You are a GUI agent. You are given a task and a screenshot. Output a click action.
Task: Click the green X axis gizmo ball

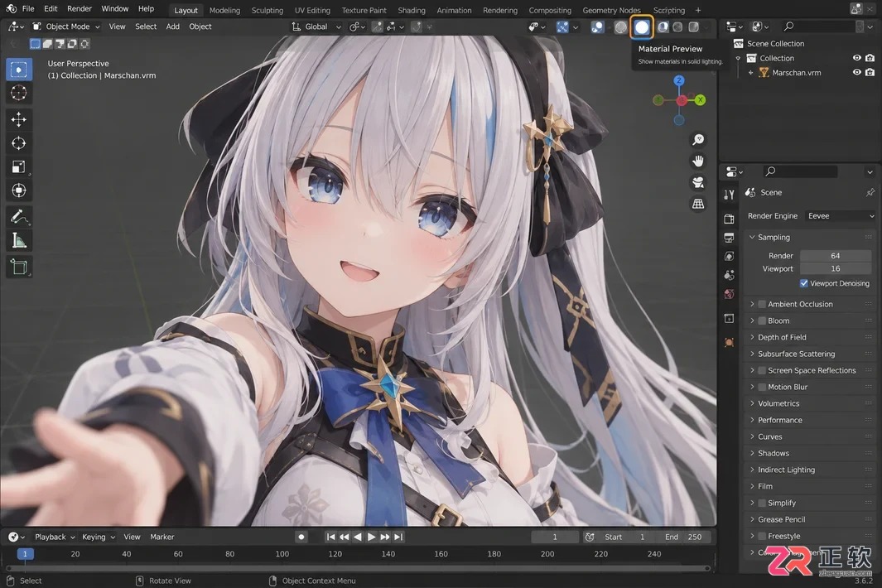(701, 100)
